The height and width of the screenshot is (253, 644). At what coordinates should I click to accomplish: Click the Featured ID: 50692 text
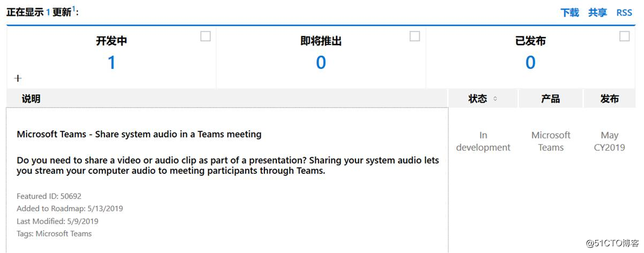[x=49, y=196]
